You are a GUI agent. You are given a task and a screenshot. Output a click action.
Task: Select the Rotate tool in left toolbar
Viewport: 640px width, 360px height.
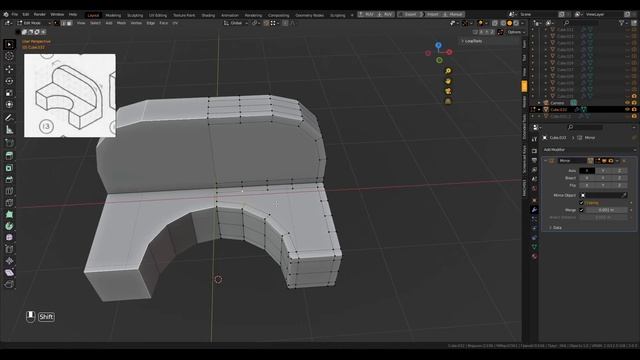[x=9, y=81]
